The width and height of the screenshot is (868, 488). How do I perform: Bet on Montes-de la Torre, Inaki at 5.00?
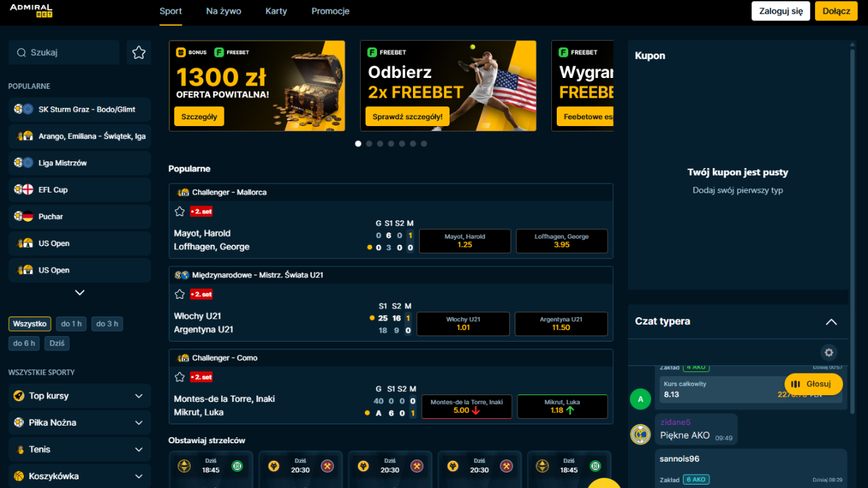(x=467, y=406)
